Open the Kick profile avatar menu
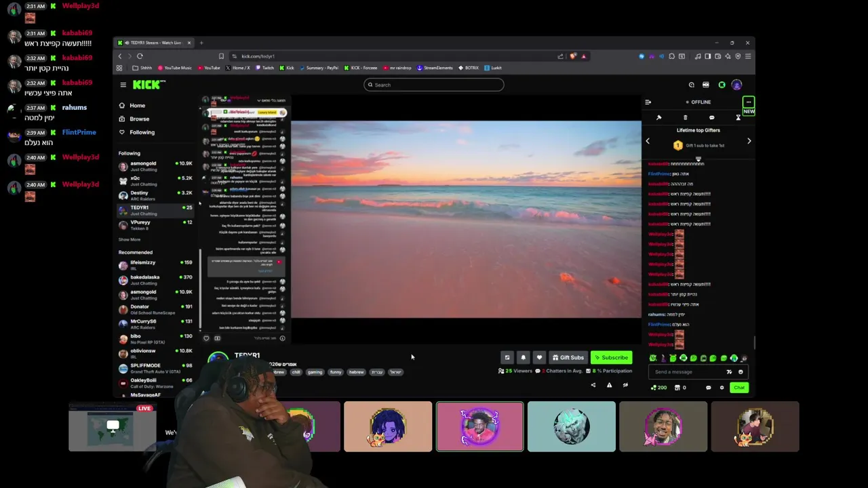868x488 pixels. (x=736, y=85)
